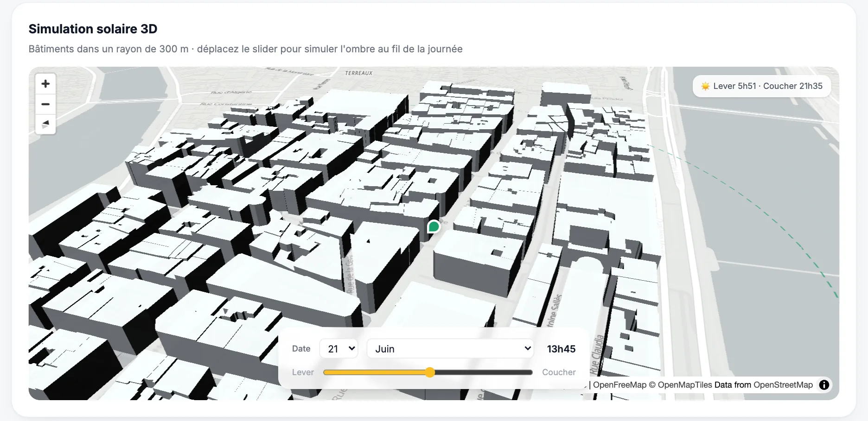Zoom out the 3D map
The width and height of the screenshot is (868, 421).
pyautogui.click(x=45, y=104)
